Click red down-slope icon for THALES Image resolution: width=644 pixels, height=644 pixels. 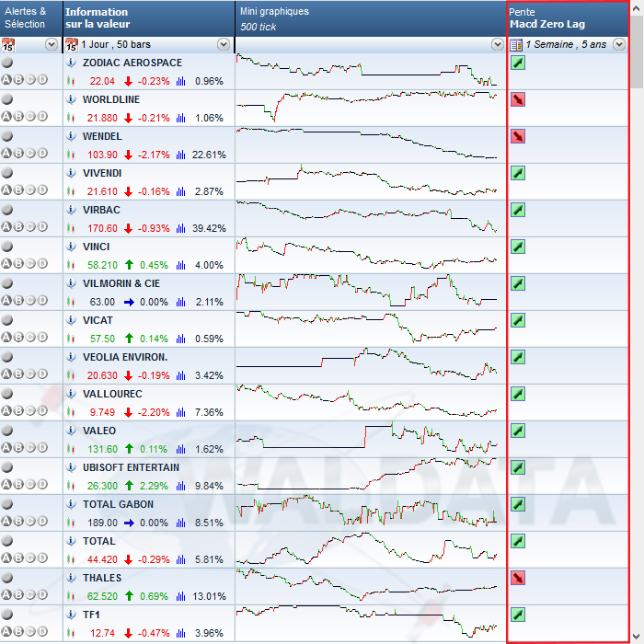[x=518, y=578]
